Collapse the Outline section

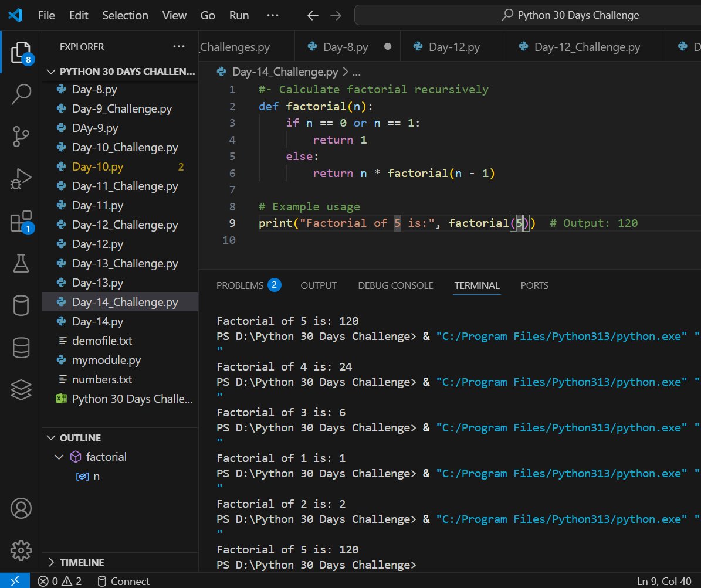[x=121, y=438]
